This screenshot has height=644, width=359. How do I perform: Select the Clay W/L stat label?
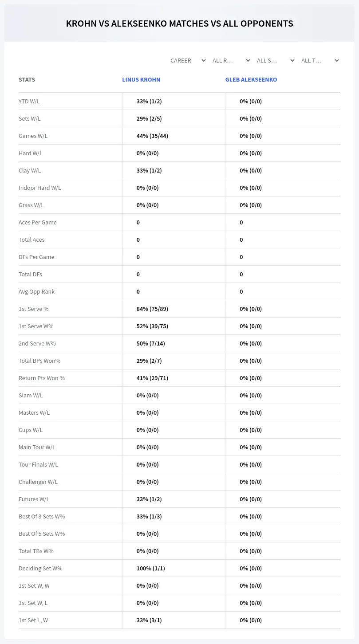coord(30,170)
